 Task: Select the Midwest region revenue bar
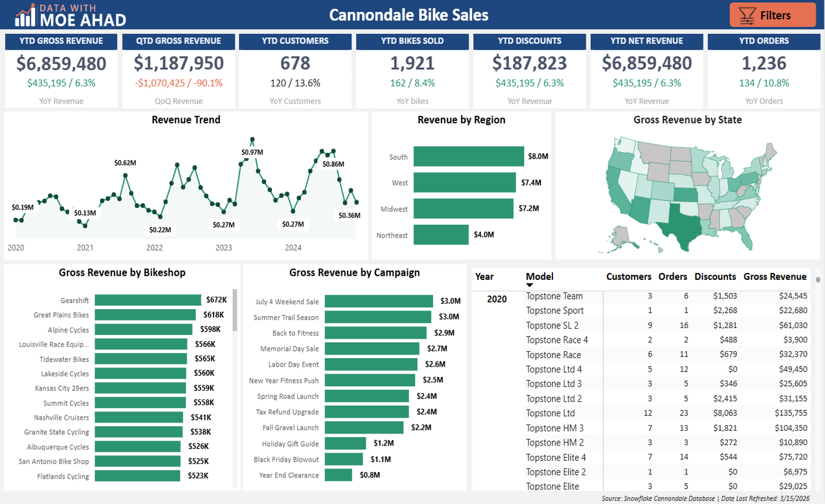pyautogui.click(x=463, y=208)
